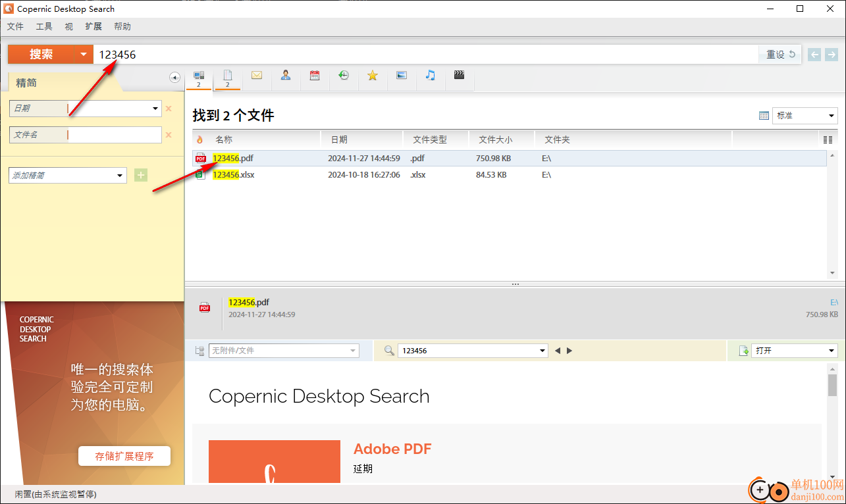This screenshot has height=504, width=846.
Task: Click the orange 搜索 button
Action: pyautogui.click(x=41, y=55)
